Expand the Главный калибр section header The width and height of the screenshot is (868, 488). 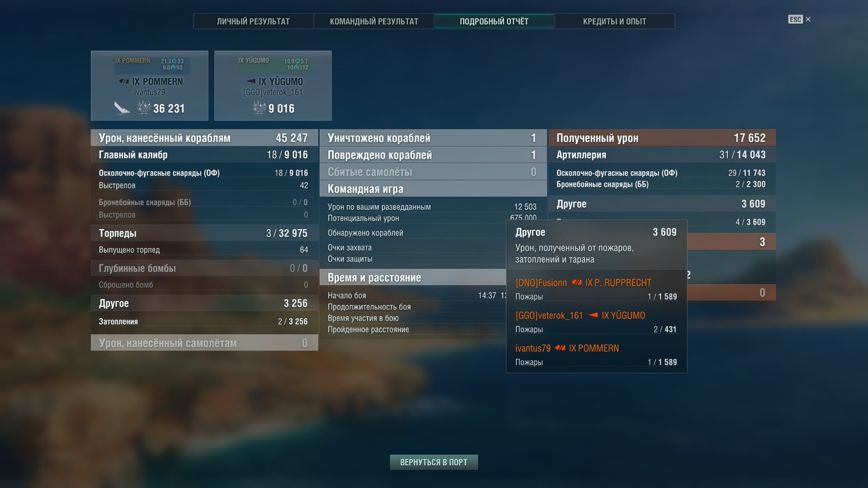[x=204, y=155]
